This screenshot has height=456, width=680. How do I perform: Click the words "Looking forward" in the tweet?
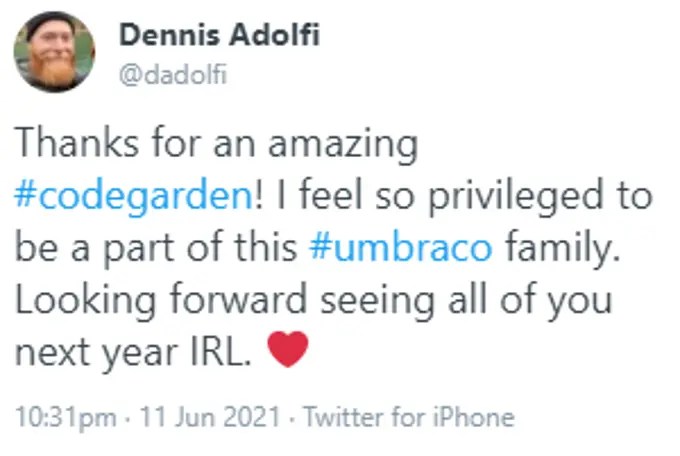pos(147,299)
